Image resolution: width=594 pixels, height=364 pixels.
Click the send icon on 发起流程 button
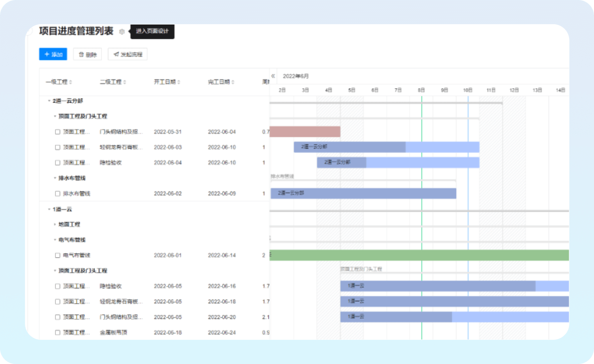[x=116, y=54]
